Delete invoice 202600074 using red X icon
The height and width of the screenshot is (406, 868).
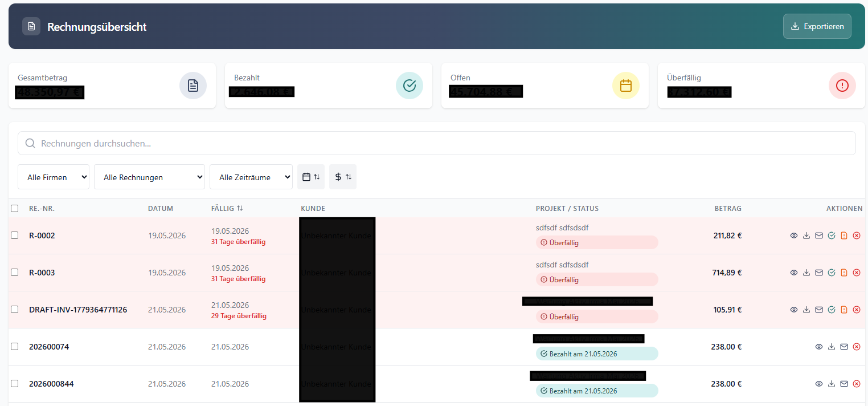(857, 347)
